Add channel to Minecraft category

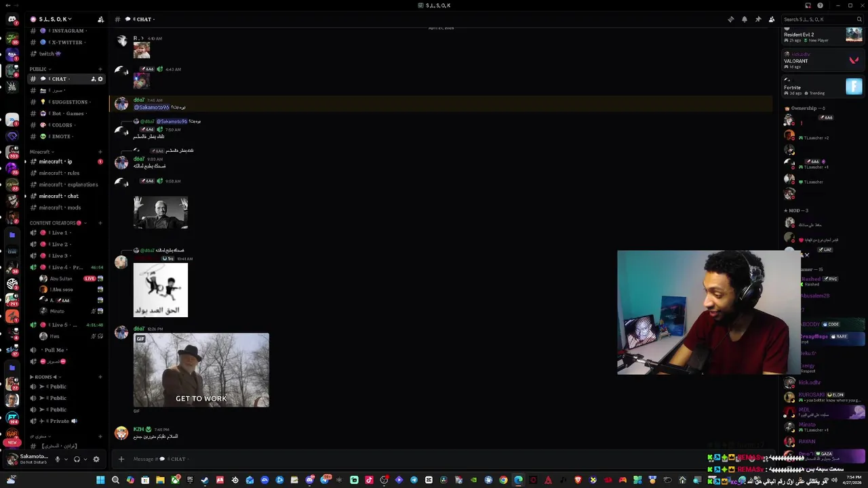[x=100, y=152]
